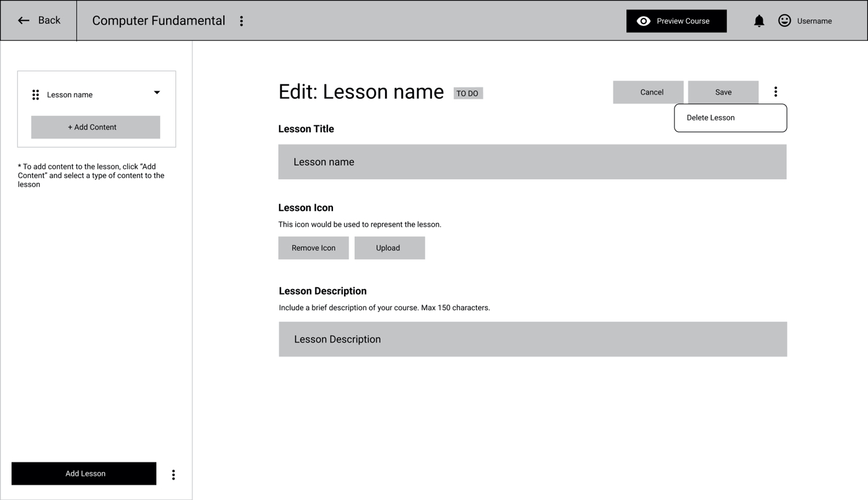Open the kebab menu beside Add Lesson
Image resolution: width=868 pixels, height=500 pixels.
174,475
